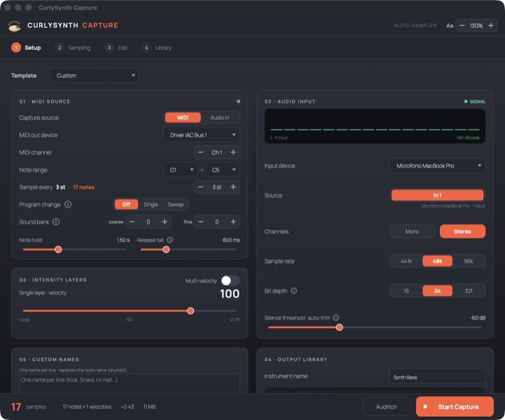505x420 pixels.
Task: Click the Release tail slider handle
Action: tap(166, 249)
